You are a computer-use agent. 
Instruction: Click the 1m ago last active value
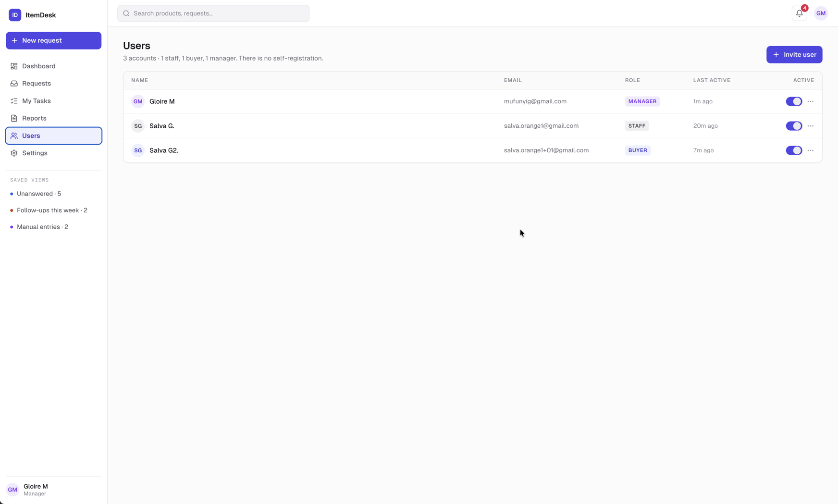702,101
